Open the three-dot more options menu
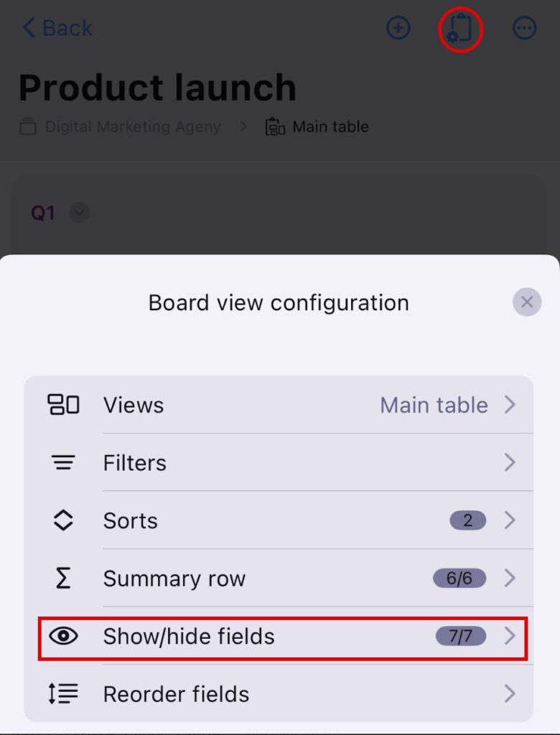The width and height of the screenshot is (560, 735). pyautogui.click(x=525, y=28)
